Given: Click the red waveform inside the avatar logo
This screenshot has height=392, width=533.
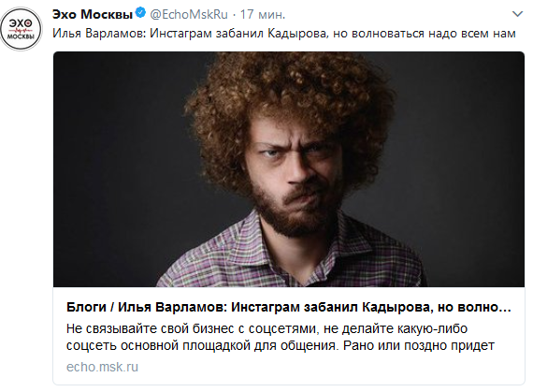Looking at the screenshot, I should (x=21, y=31).
